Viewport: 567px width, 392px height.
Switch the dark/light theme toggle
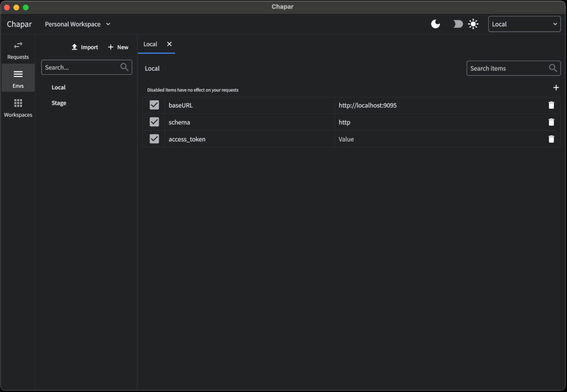[x=455, y=24]
